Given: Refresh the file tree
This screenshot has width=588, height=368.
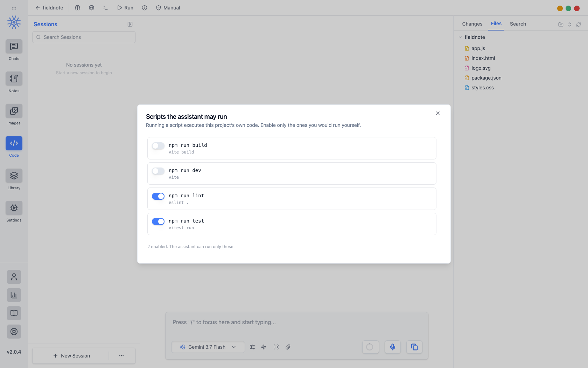Looking at the screenshot, I should 579,24.
